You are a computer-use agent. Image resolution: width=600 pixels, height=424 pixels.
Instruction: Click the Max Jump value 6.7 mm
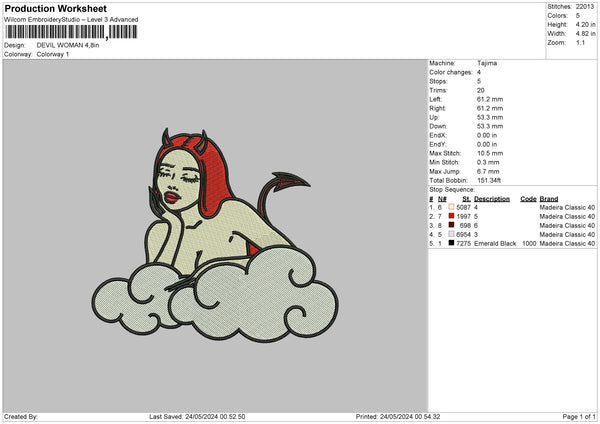pos(488,171)
